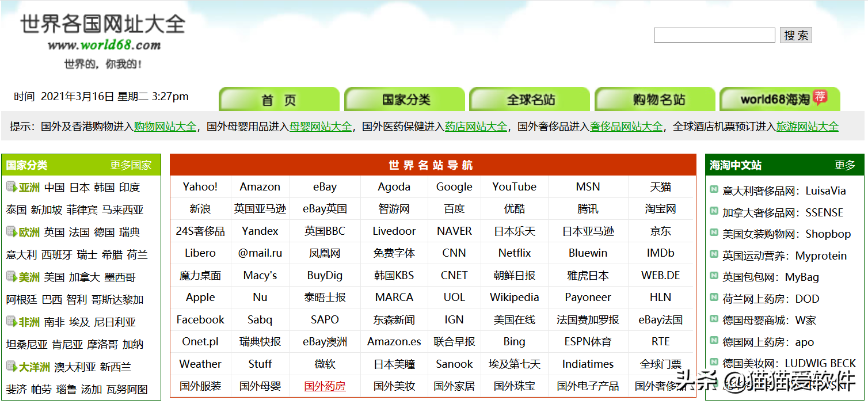The image size is (868, 404).
Task: Open the 首页 navigation tab
Action: tap(279, 100)
